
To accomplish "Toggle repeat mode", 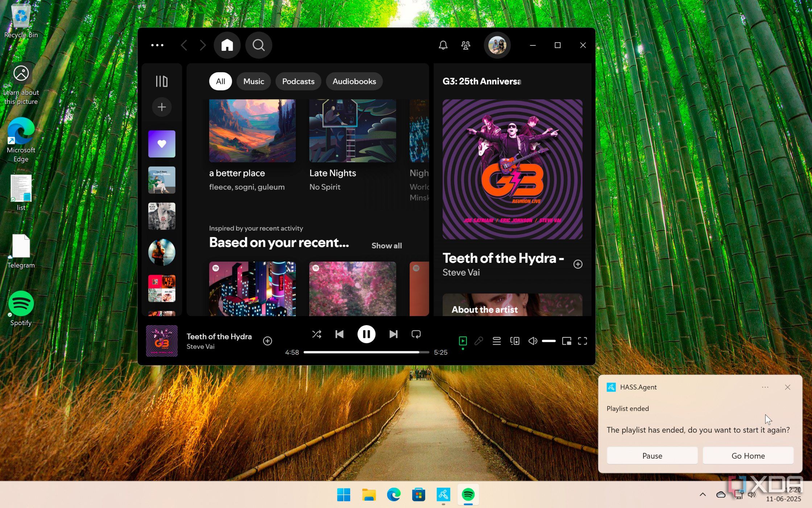I will click(x=416, y=334).
